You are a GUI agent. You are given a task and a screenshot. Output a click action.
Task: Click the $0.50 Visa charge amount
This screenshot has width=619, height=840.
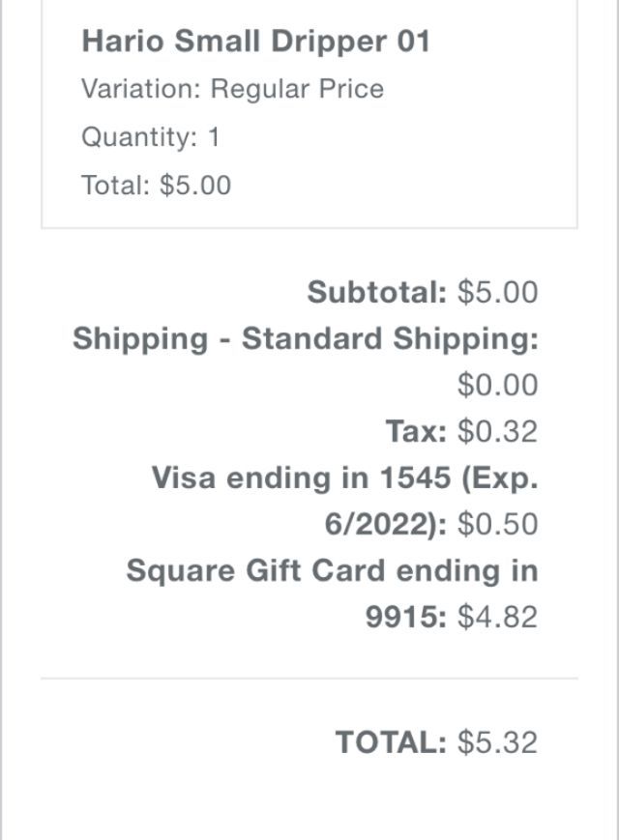pyautogui.click(x=497, y=524)
